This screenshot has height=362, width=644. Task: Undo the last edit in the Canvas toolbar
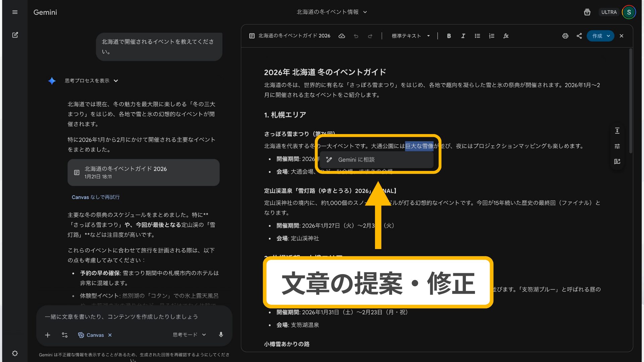356,36
